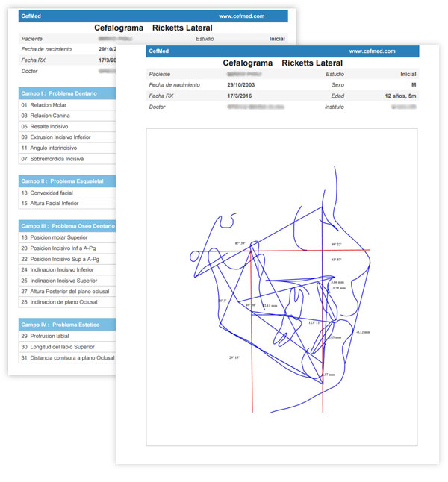
Task: Select row 28 Inclinacion de plano Oclusal
Action: 67,302
